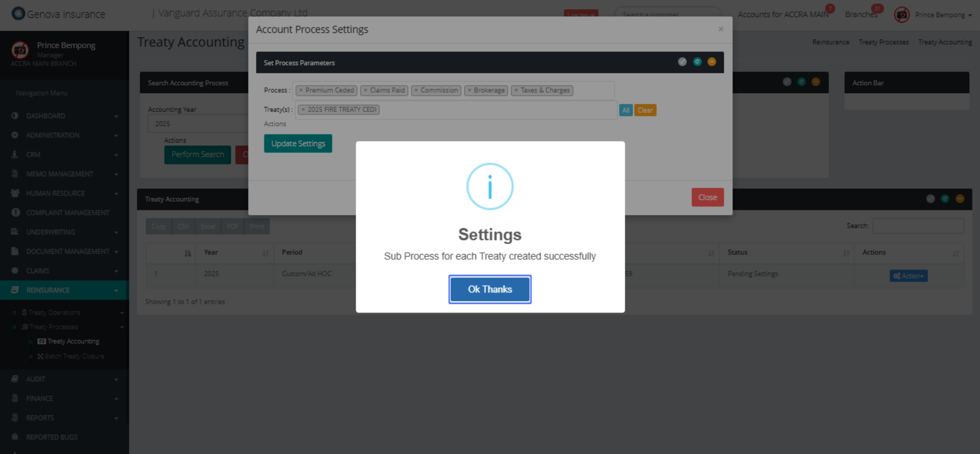980x454 pixels.
Task: Open Batch Treaty Closure menu item
Action: point(74,356)
